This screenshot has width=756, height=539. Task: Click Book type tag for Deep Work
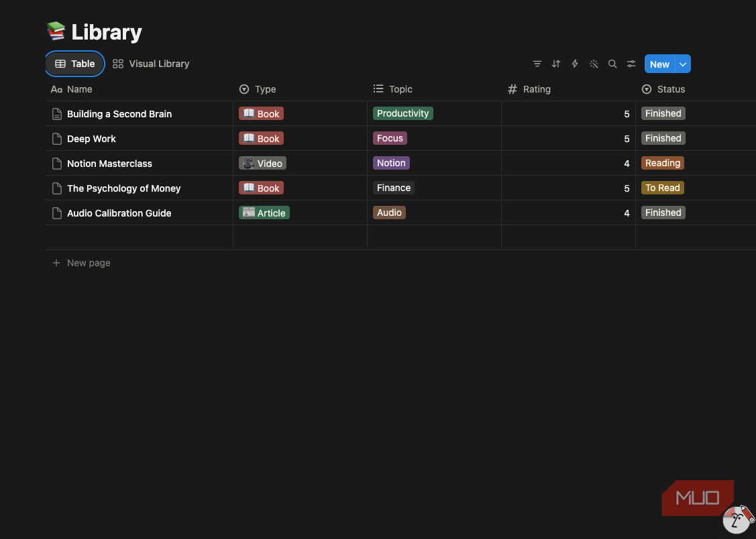261,138
